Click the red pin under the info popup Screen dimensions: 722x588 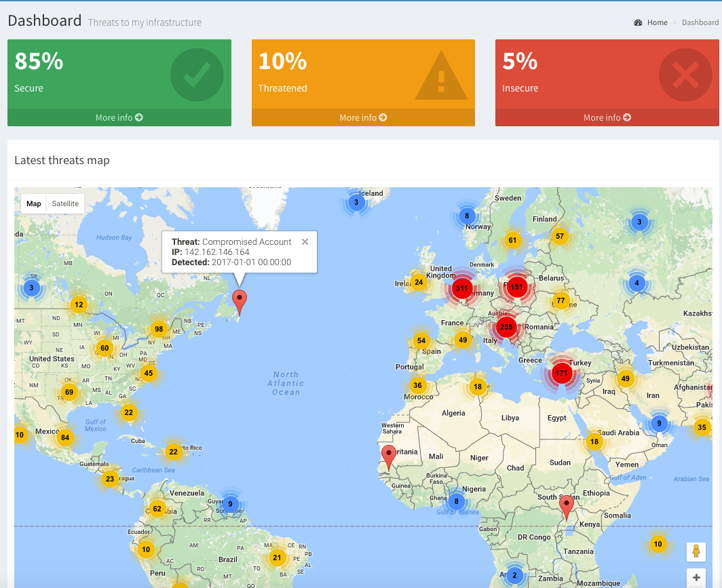240,300
